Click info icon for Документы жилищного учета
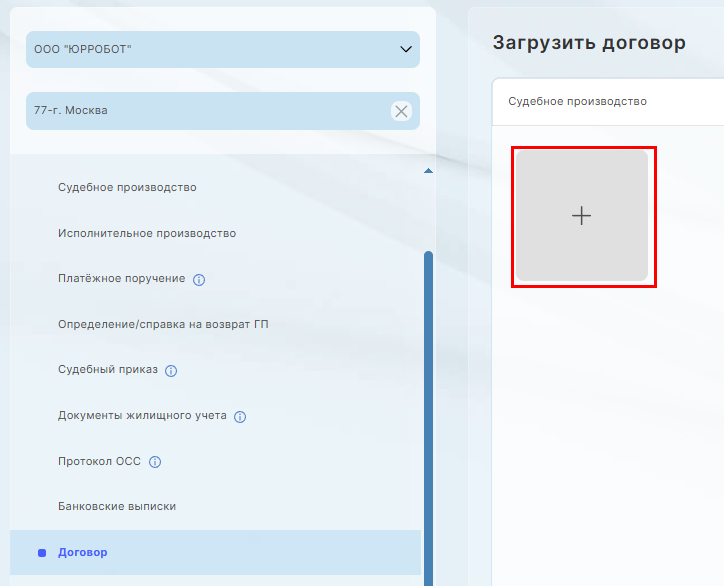This screenshot has width=724, height=586. (x=240, y=416)
